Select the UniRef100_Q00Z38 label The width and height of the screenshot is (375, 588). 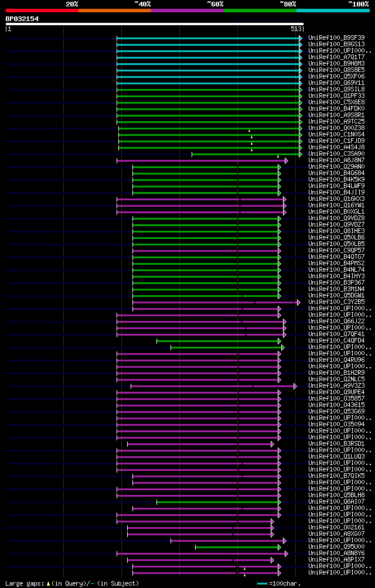336,128
